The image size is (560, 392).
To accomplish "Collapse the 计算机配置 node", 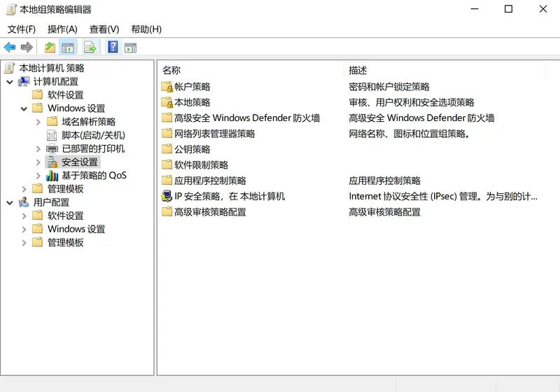I will [10, 82].
